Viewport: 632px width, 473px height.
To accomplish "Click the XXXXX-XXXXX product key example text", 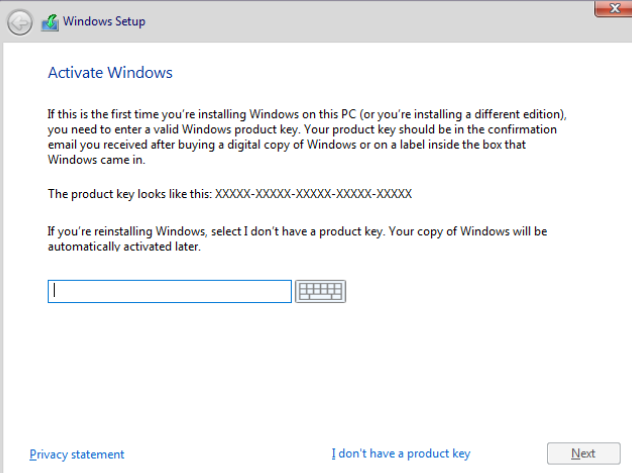I will tap(313, 194).
